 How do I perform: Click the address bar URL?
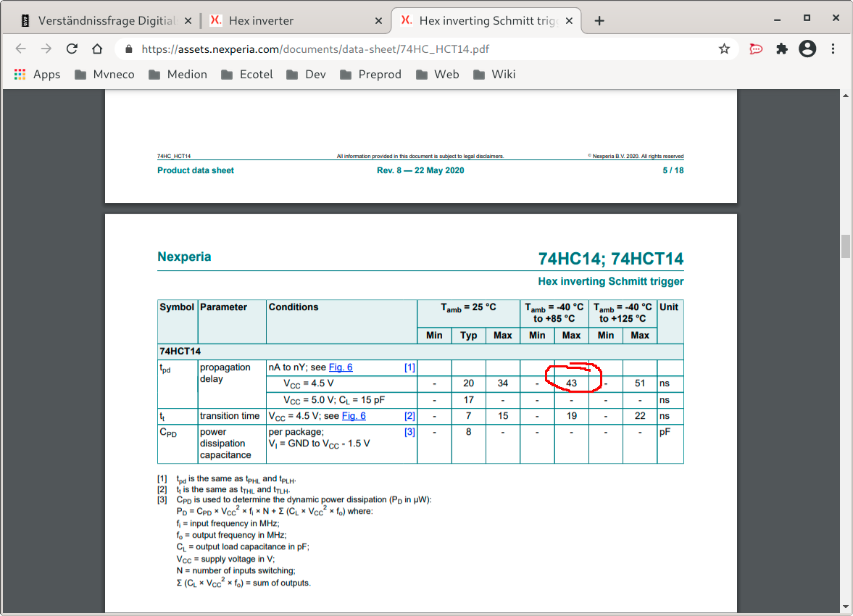(315, 49)
